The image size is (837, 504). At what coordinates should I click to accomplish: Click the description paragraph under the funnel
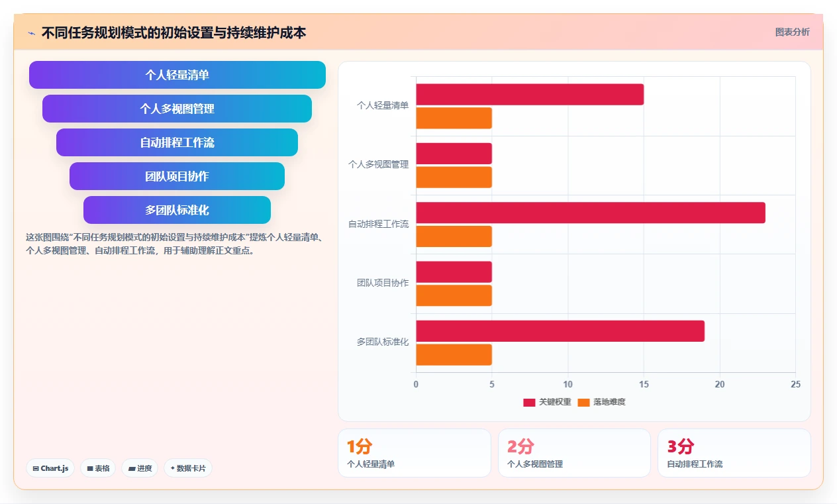pos(174,244)
